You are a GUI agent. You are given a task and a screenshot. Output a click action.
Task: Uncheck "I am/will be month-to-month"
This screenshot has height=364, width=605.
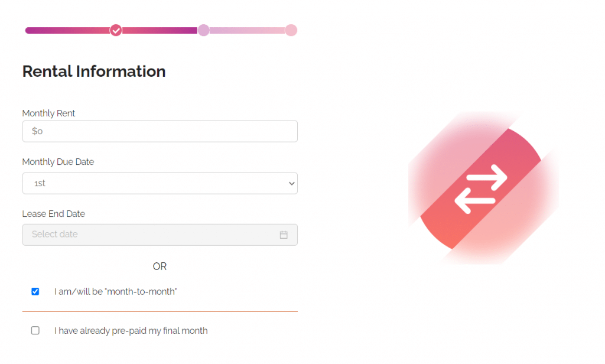pos(35,291)
